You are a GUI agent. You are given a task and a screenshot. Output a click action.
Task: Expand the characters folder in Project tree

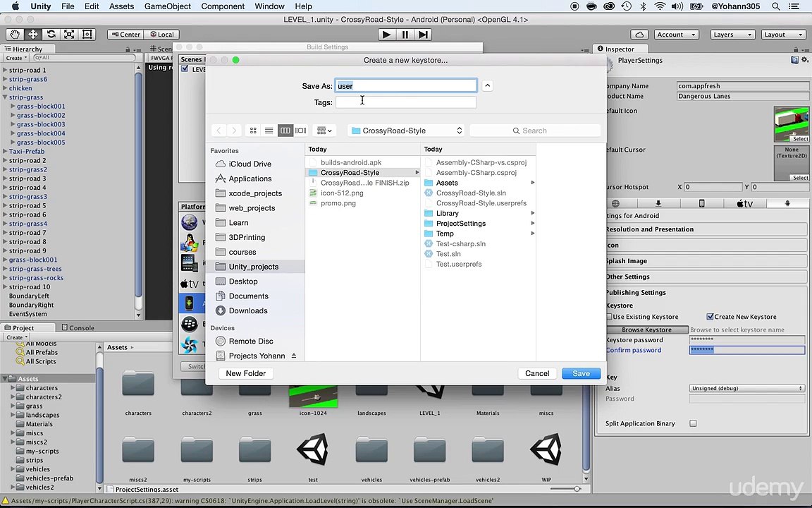point(13,388)
